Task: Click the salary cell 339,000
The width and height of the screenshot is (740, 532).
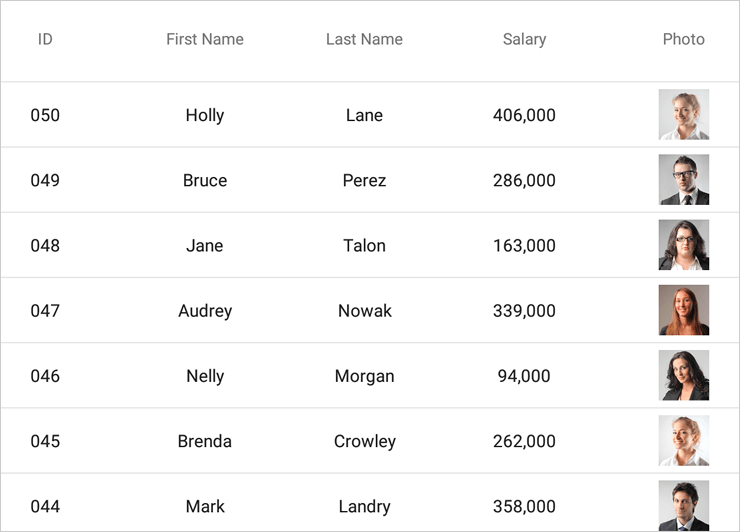Action: coord(524,310)
